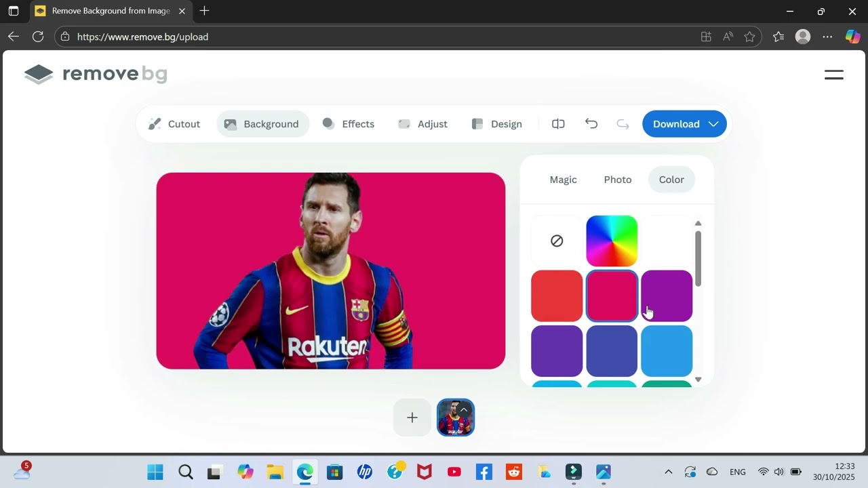Select the Background tool tab

pyautogui.click(x=262, y=124)
